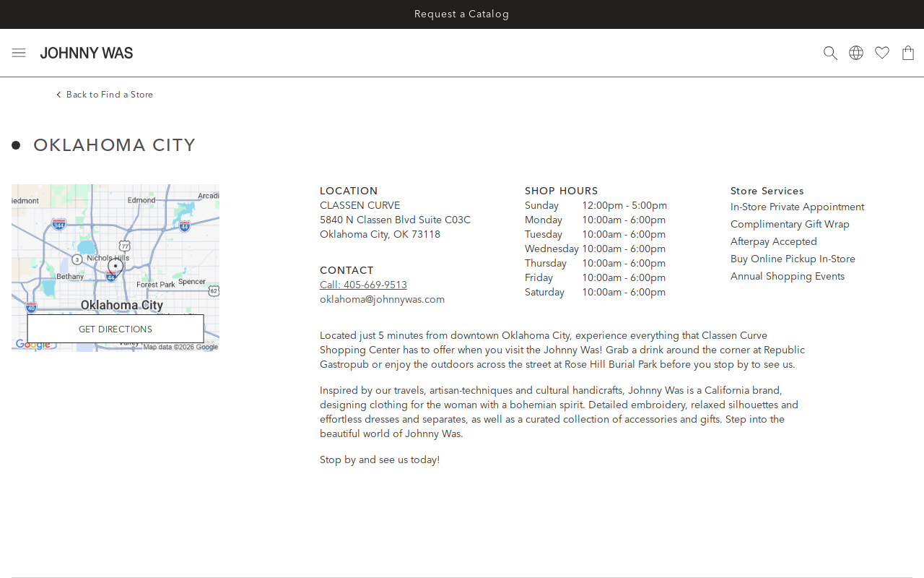Screen dimensions: 924x578
Task: Select the Friday hours row
Action: point(595,278)
